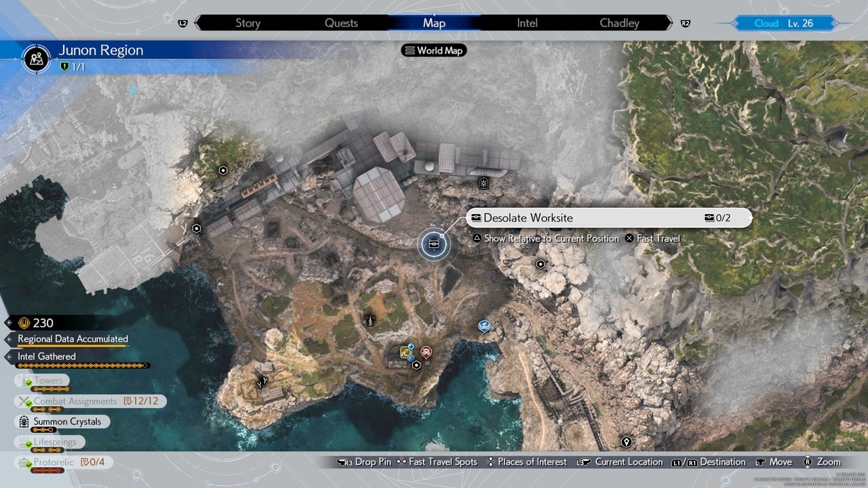Select the remnawave tower marker
Image resolution: width=868 pixels, height=488 pixels.
pyautogui.click(x=370, y=319)
